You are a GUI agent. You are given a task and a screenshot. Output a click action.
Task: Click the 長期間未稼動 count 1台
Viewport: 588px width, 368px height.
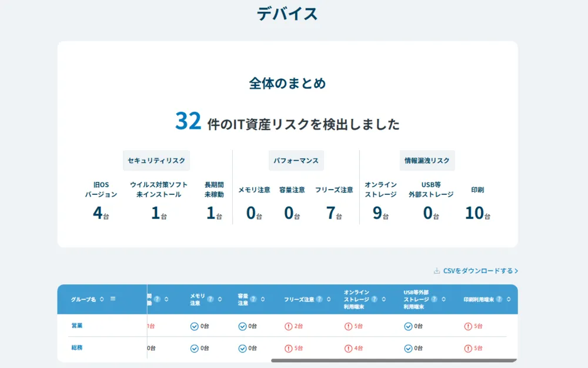pyautogui.click(x=214, y=213)
